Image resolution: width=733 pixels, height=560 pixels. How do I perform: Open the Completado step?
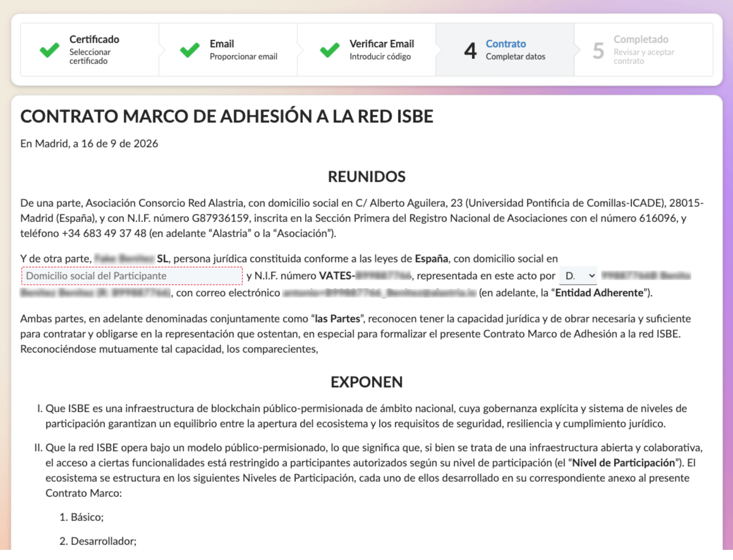point(643,50)
